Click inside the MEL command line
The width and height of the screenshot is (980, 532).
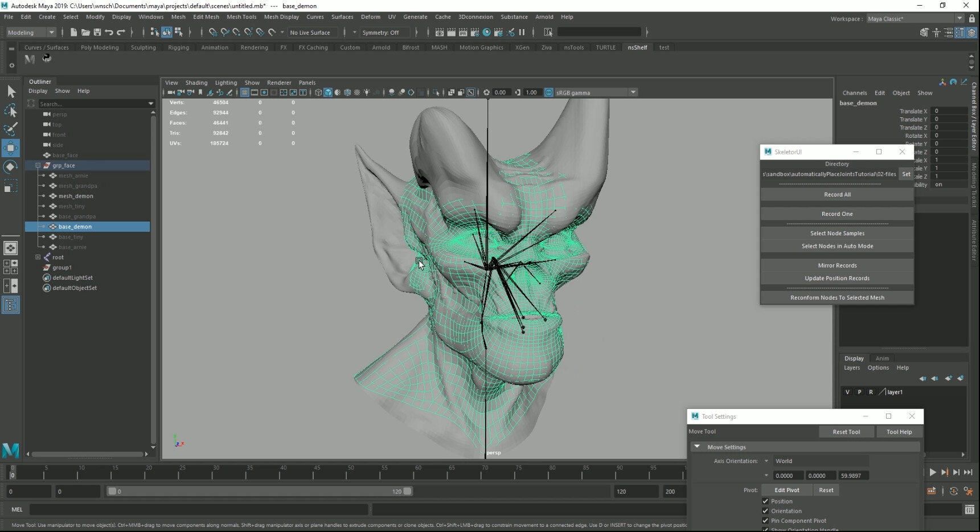pos(199,509)
